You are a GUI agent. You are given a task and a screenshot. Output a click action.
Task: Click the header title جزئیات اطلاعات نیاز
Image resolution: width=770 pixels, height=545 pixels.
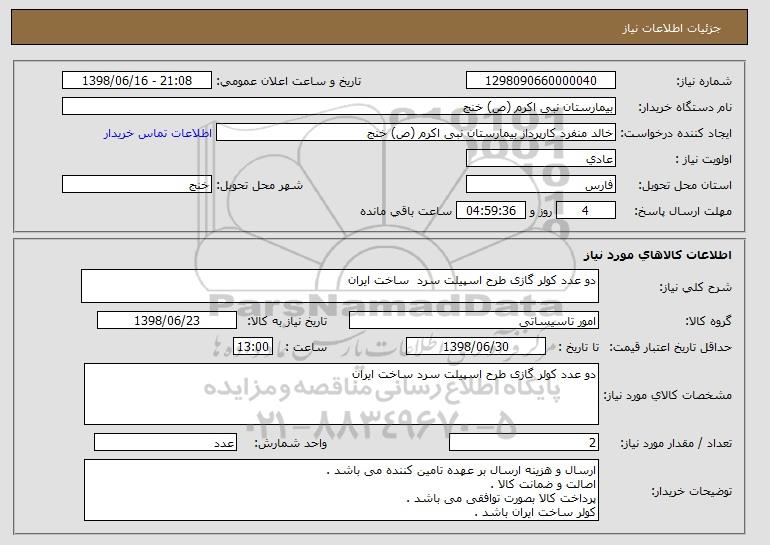click(671, 28)
